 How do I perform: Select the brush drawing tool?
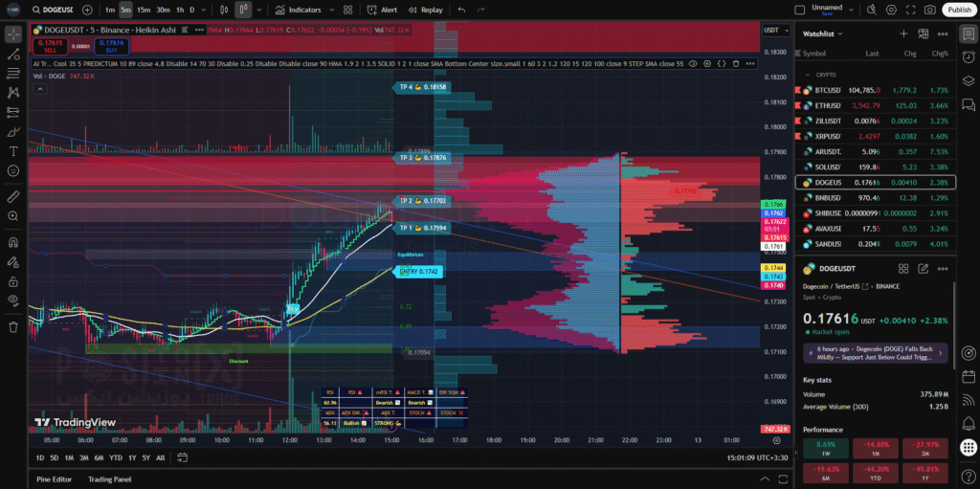[13, 132]
